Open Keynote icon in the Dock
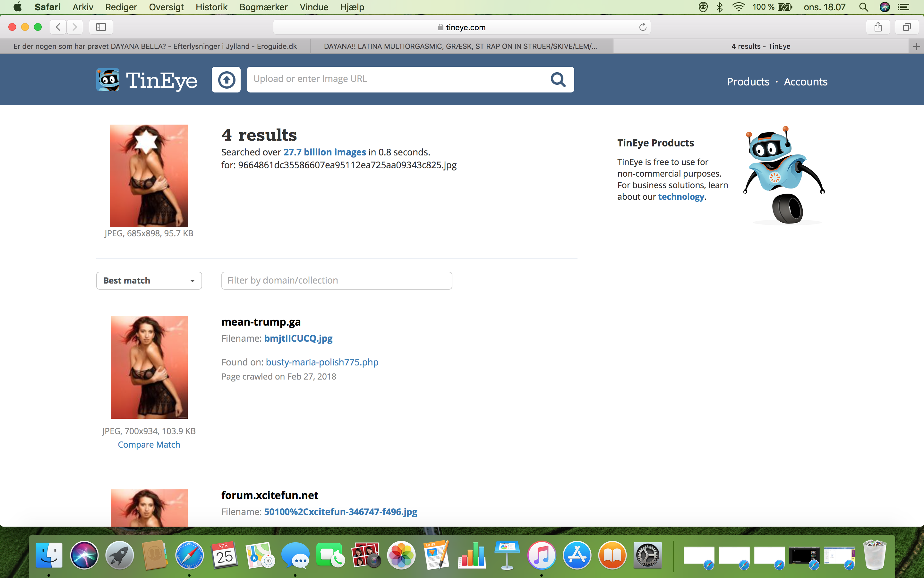 pyautogui.click(x=507, y=555)
